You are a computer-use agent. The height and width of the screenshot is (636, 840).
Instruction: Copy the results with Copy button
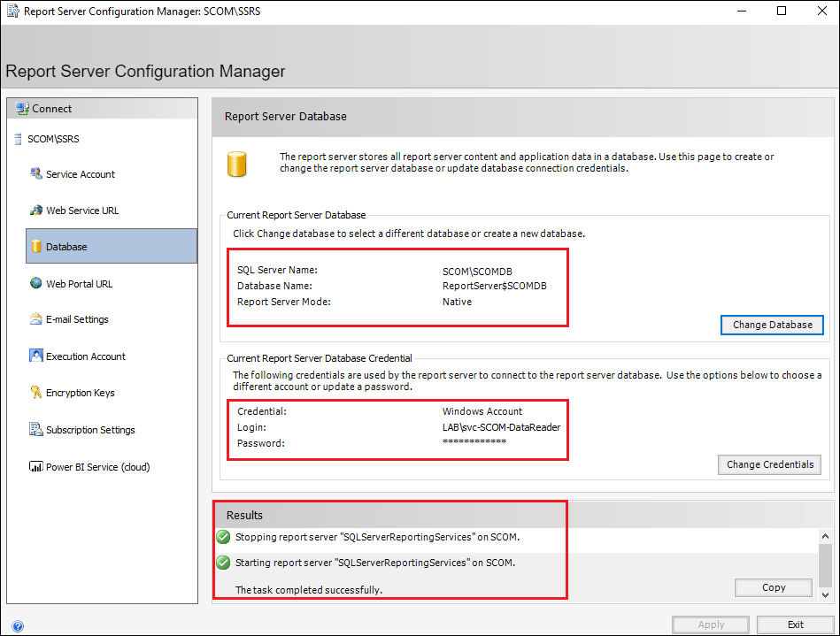click(x=774, y=588)
